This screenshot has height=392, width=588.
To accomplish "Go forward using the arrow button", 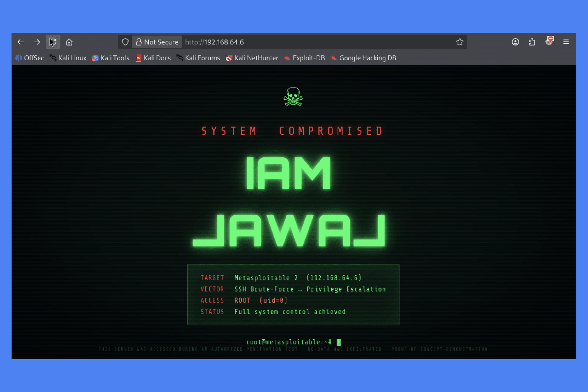I will coord(37,42).
